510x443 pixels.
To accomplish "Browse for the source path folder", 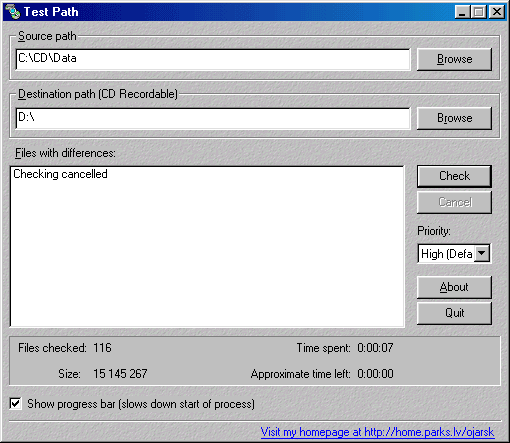I will [x=454, y=59].
